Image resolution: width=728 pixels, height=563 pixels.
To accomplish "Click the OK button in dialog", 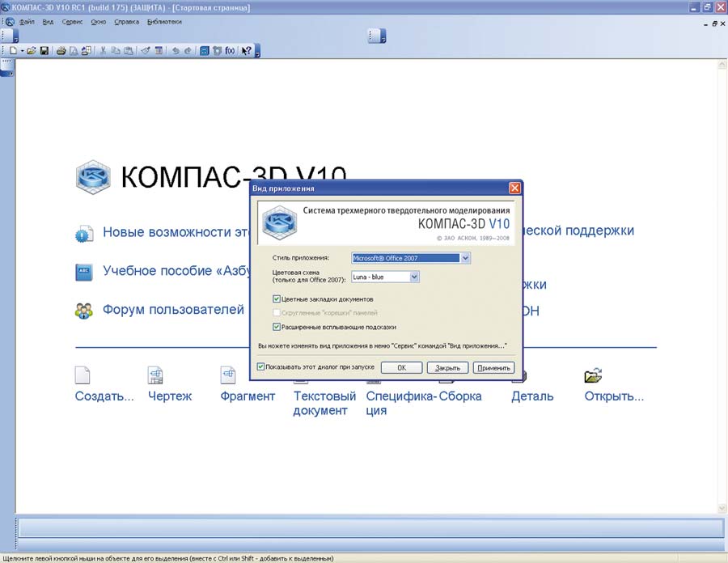I will pyautogui.click(x=401, y=367).
